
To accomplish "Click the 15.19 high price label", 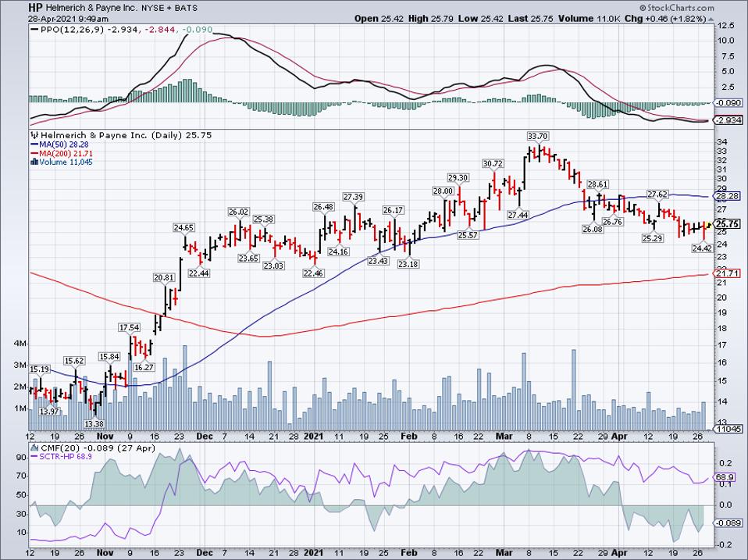I will 39,369.
